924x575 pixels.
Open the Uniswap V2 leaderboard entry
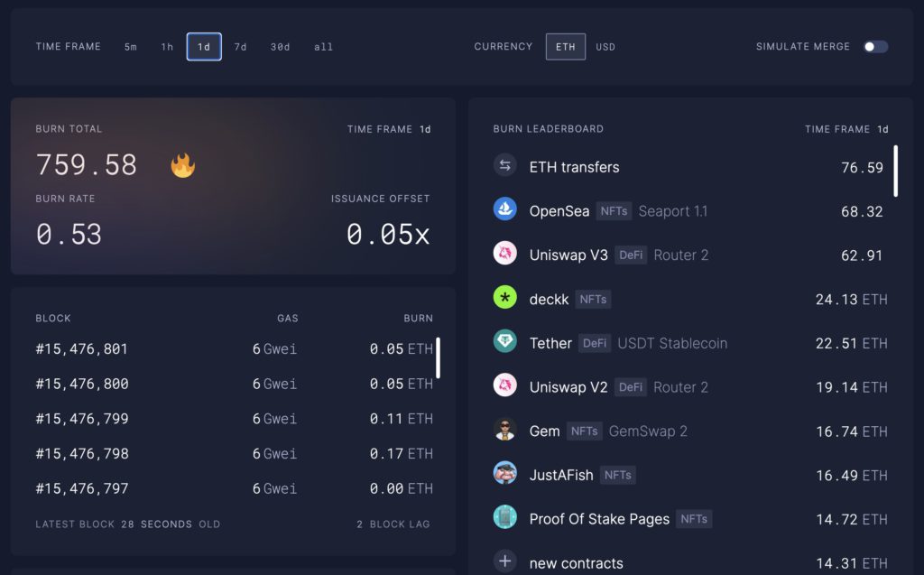click(x=690, y=387)
